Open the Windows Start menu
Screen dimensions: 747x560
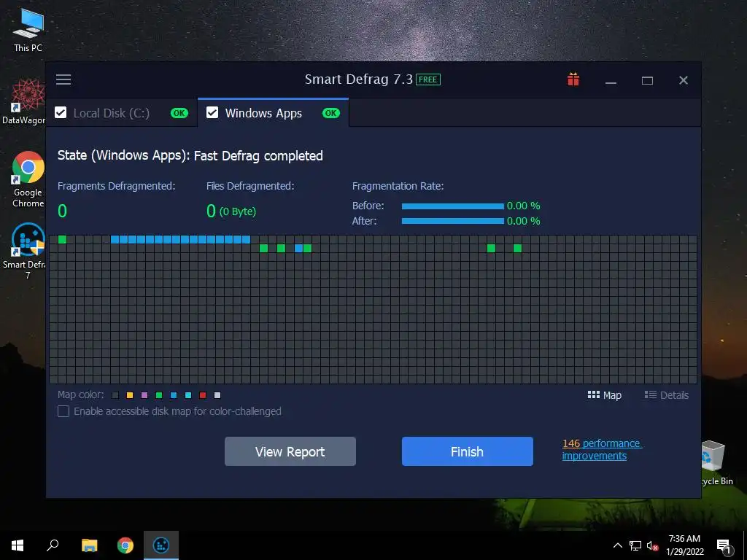[18, 545]
